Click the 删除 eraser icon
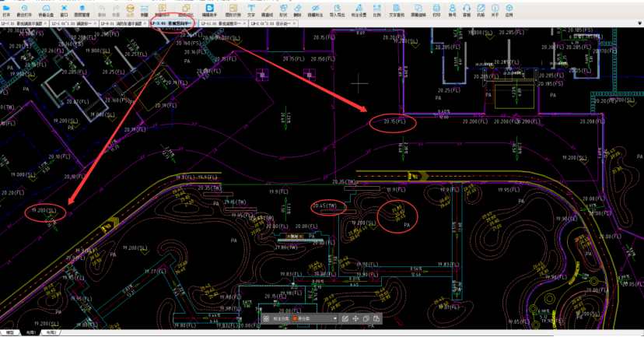This screenshot has height=337, width=644. [298, 9]
